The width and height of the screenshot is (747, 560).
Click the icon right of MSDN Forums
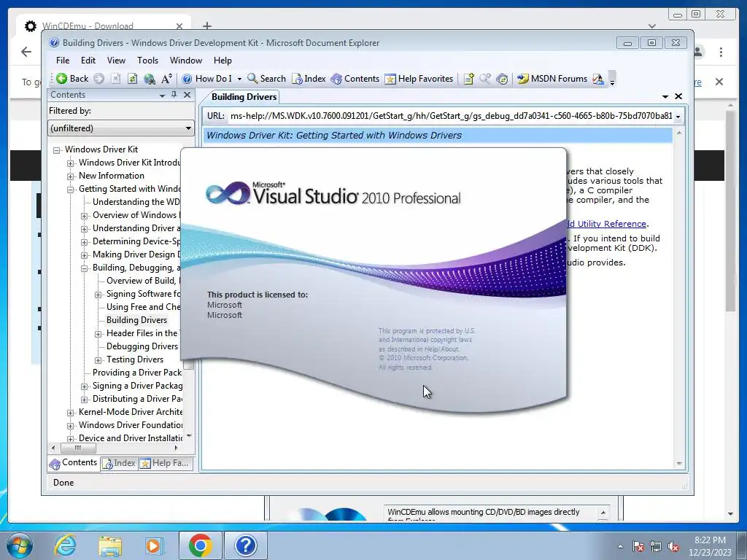598,79
